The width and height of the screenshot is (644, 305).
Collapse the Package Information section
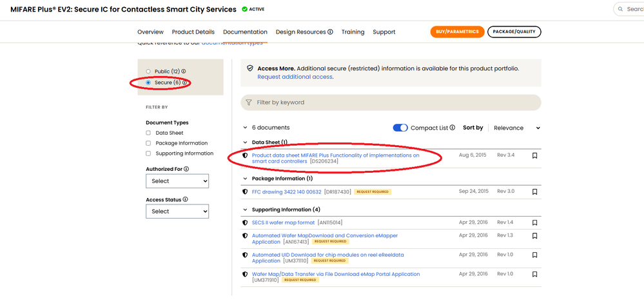pos(245,179)
